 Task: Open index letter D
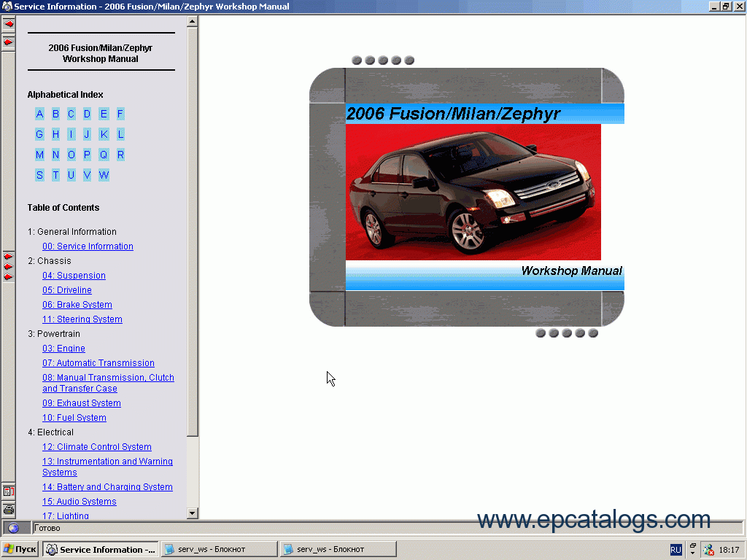(88, 114)
